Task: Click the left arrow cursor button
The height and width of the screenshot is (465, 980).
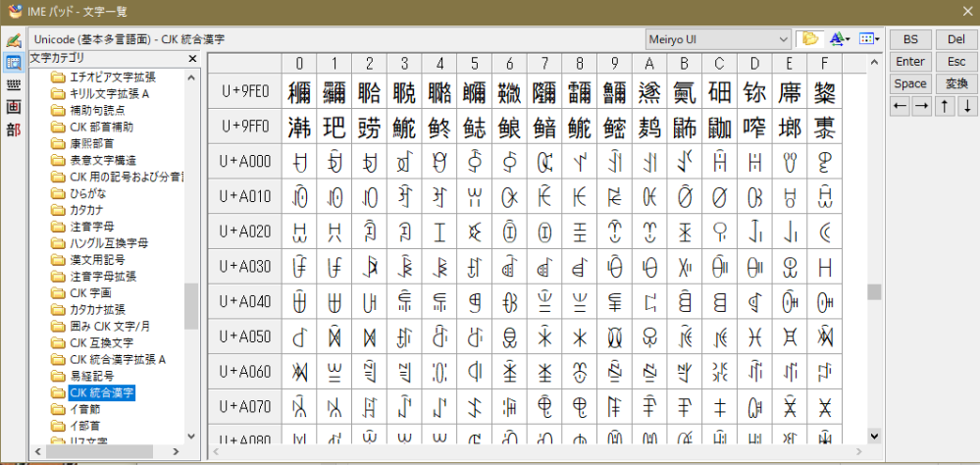Action: coord(900,106)
